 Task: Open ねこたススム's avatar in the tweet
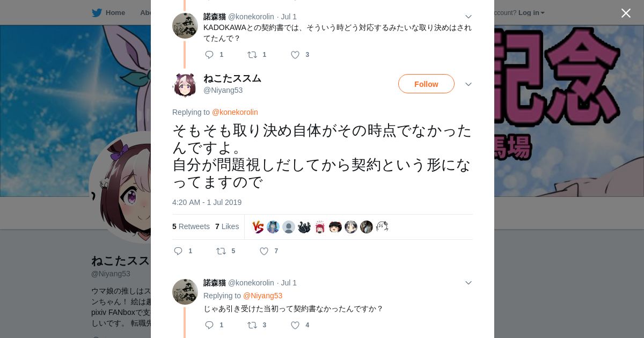[185, 85]
